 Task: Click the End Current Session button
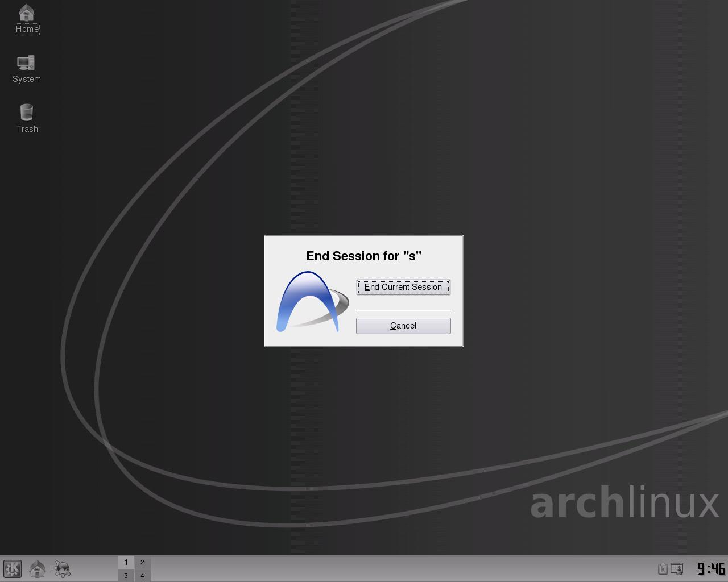pyautogui.click(x=403, y=287)
